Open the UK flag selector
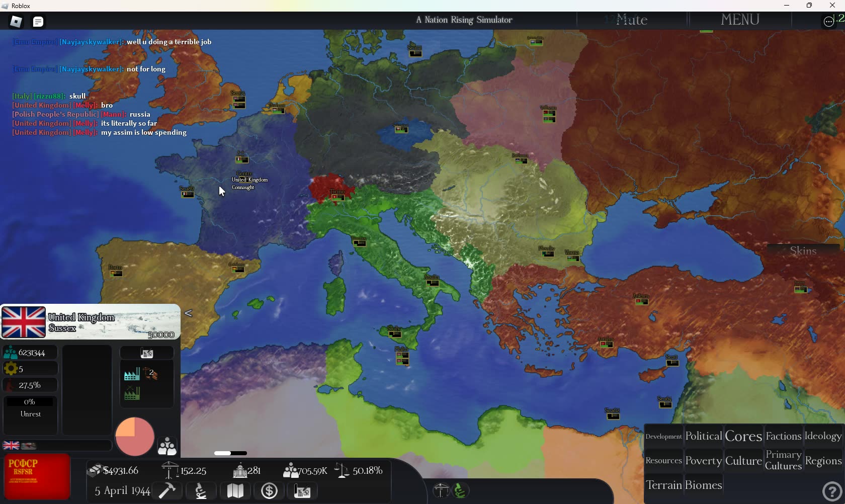 point(11,445)
